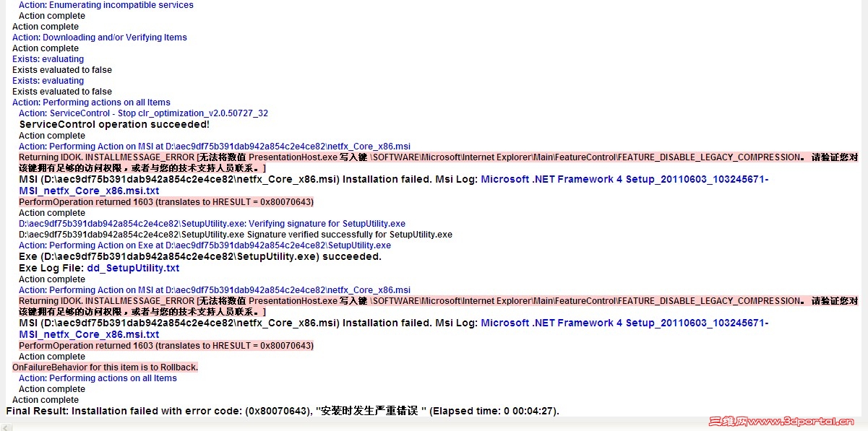Click the horizontal scrollbar left arrow
This screenshot has width=868, height=431.
[x=7, y=427]
